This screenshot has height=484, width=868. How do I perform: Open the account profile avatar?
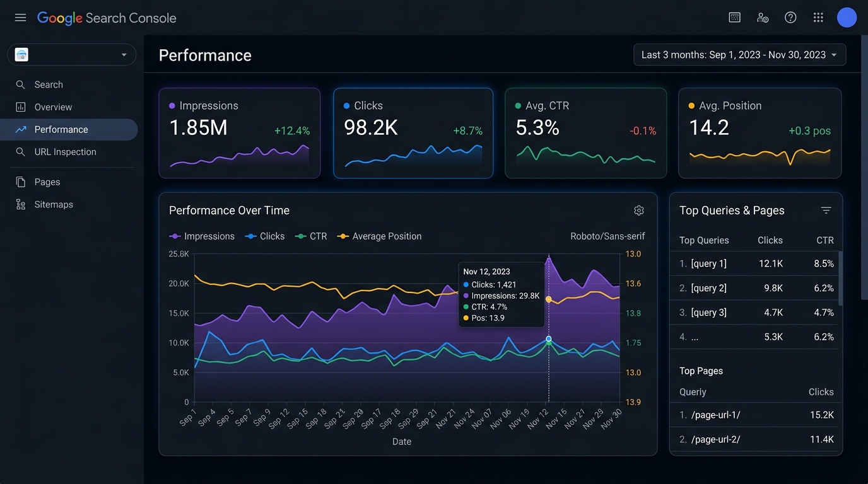(847, 18)
